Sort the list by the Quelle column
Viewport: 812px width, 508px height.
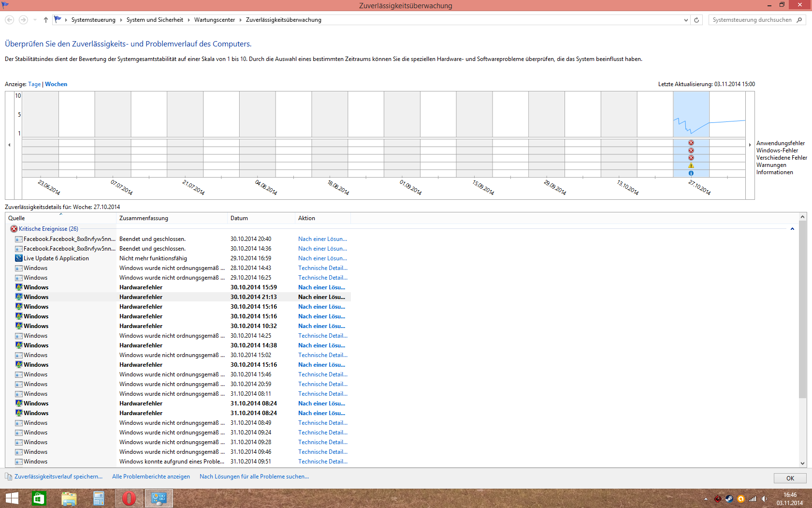pyautogui.click(x=60, y=218)
